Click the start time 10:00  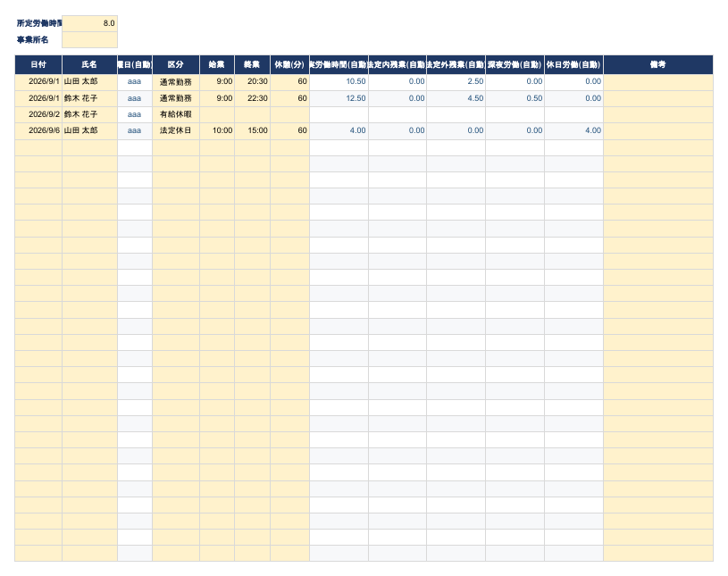coord(217,131)
